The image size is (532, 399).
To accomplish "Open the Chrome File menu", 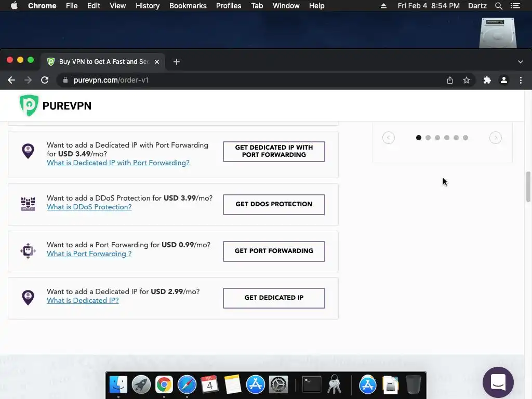I will click(x=72, y=6).
